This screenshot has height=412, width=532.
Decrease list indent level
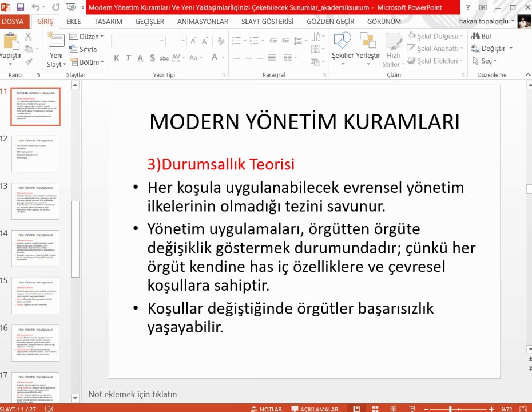(x=273, y=41)
